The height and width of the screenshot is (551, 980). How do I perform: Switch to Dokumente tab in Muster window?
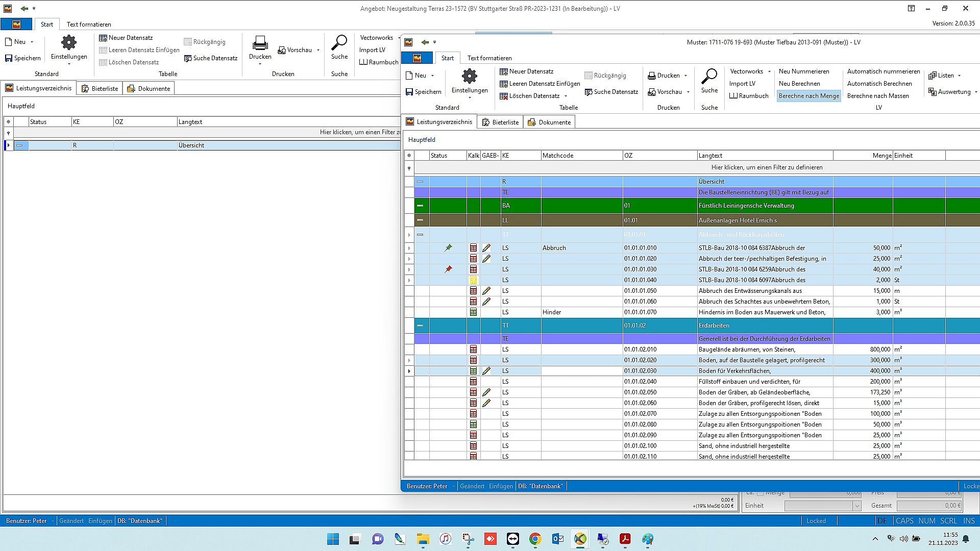point(549,122)
